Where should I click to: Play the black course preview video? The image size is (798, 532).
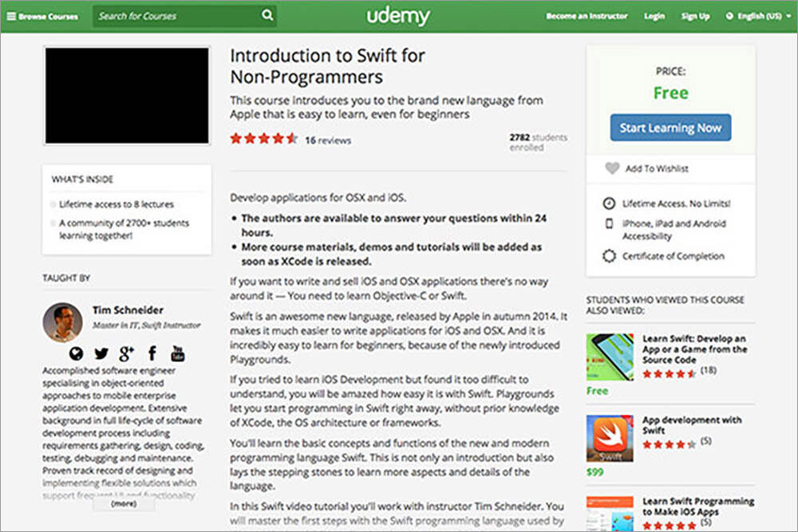click(127, 96)
